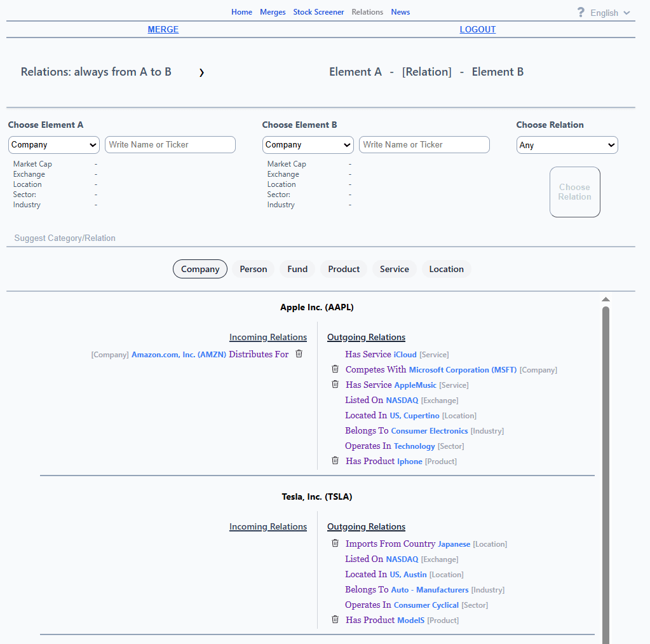This screenshot has height=644, width=650.
Task: Toggle the Fund category filter
Action: coord(297,269)
